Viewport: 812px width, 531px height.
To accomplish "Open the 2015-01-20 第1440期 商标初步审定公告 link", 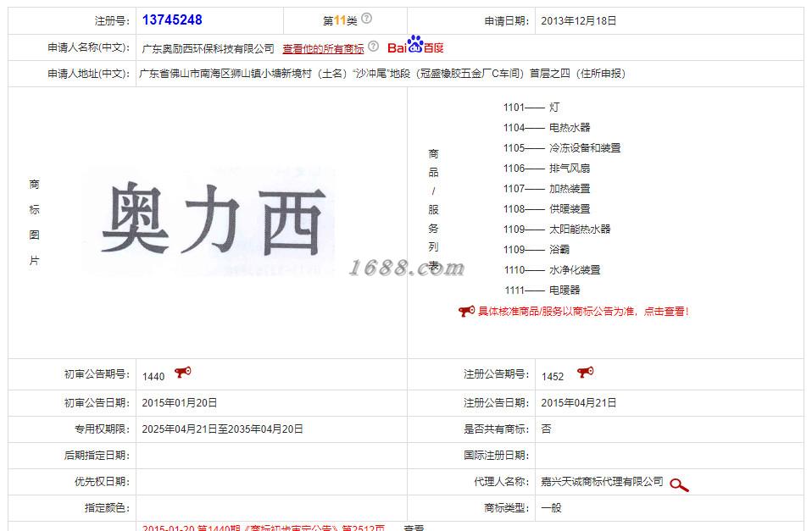I will click(x=264, y=528).
